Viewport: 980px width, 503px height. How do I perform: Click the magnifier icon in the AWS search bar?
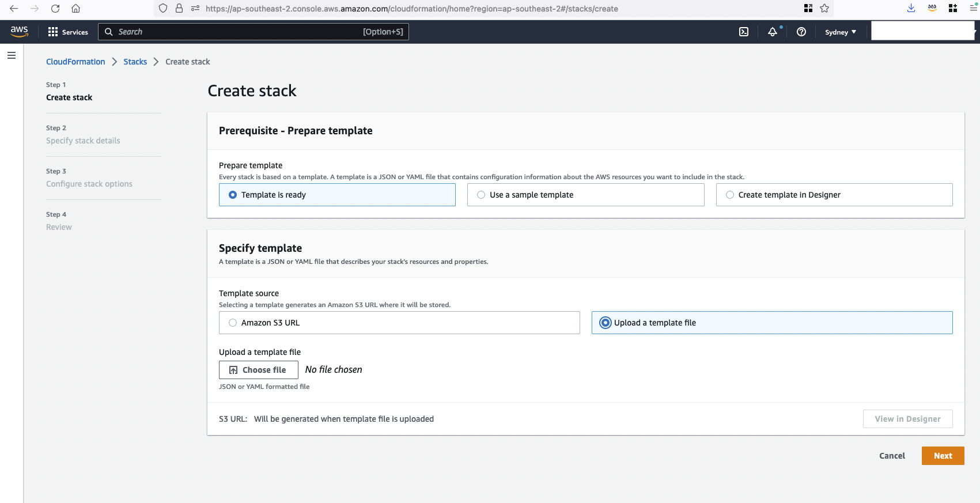[108, 32]
